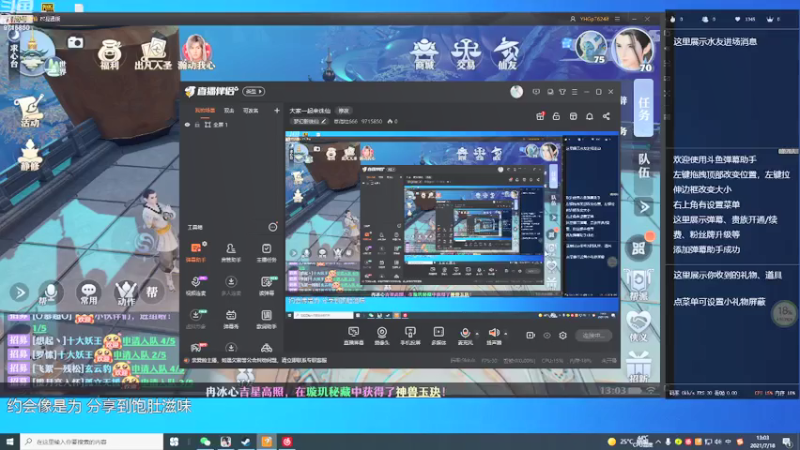Select the second scene tab next to 我的场景

click(x=229, y=110)
